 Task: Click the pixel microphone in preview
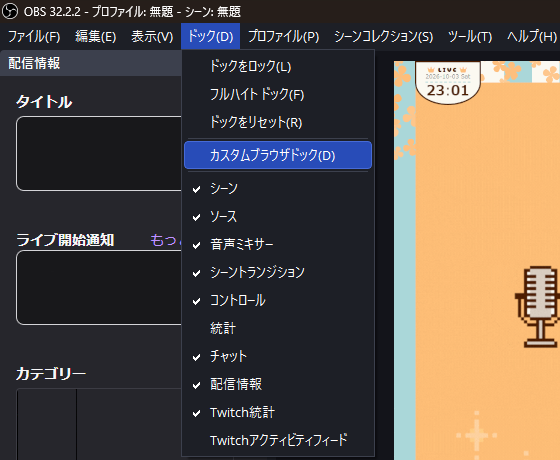tap(538, 307)
